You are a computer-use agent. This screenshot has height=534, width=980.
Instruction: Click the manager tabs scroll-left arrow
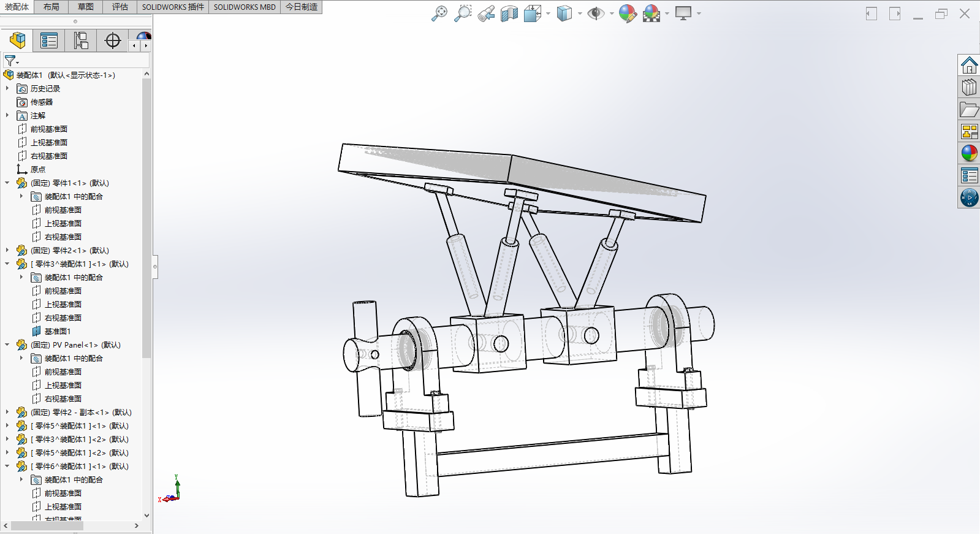(134, 46)
